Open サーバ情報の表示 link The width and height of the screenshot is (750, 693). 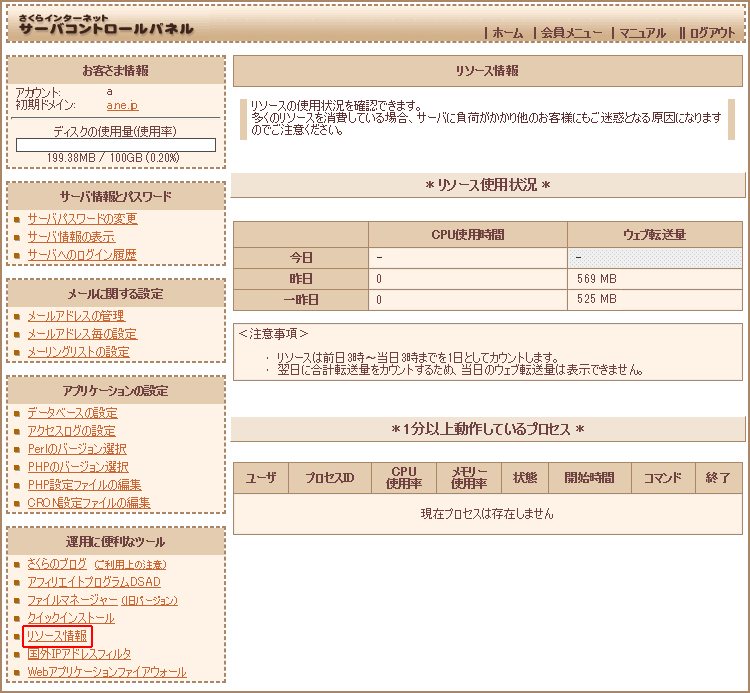point(71,237)
